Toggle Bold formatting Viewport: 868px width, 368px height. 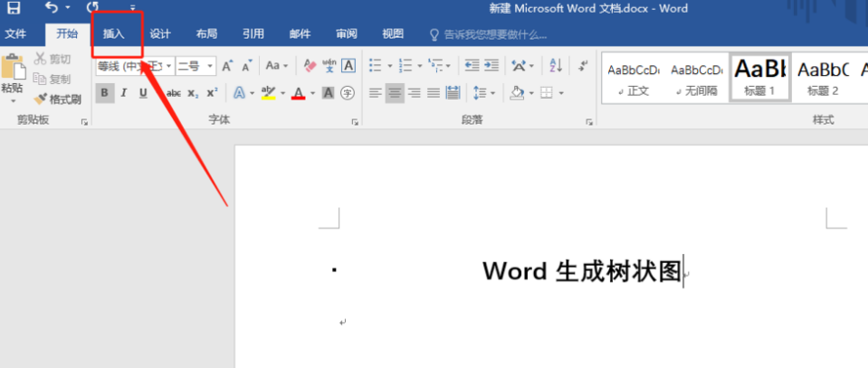(x=105, y=93)
